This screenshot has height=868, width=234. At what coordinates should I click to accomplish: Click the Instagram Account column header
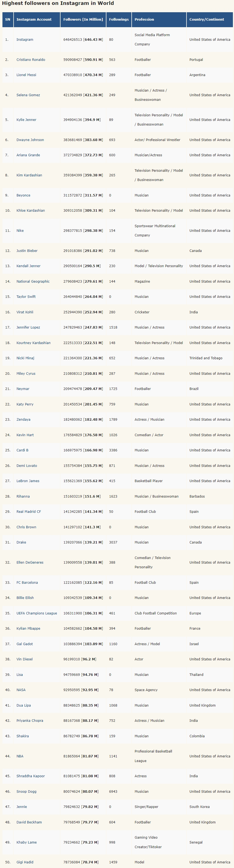tap(37, 20)
